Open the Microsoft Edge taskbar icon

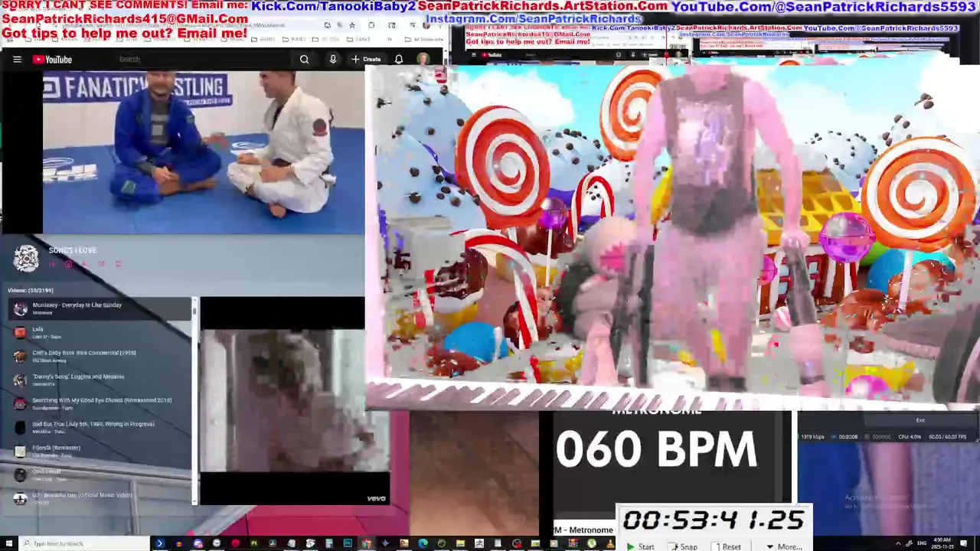[423, 543]
